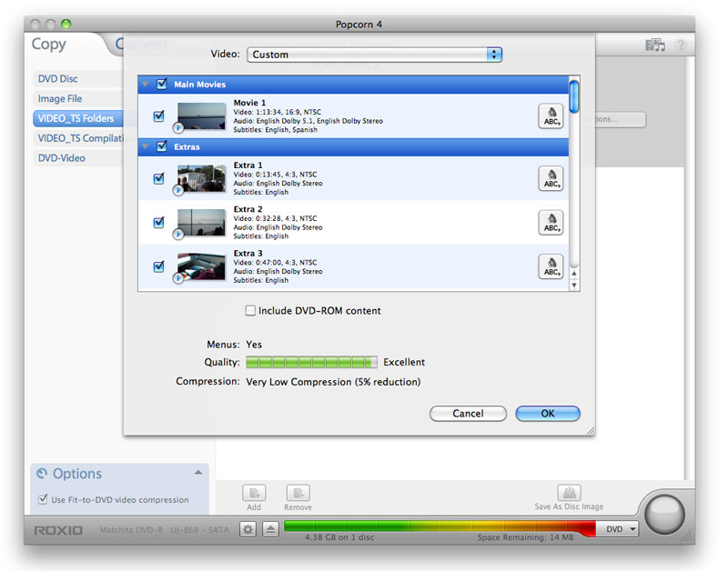Image resolution: width=728 pixels, height=571 pixels.
Task: Uncheck the Movie 1 checkbox
Action: [x=159, y=116]
